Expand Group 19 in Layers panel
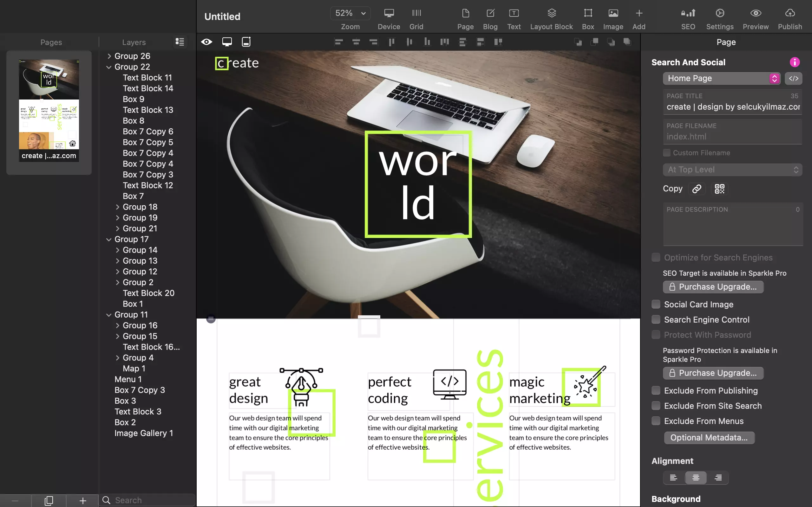812x507 pixels. (x=117, y=217)
